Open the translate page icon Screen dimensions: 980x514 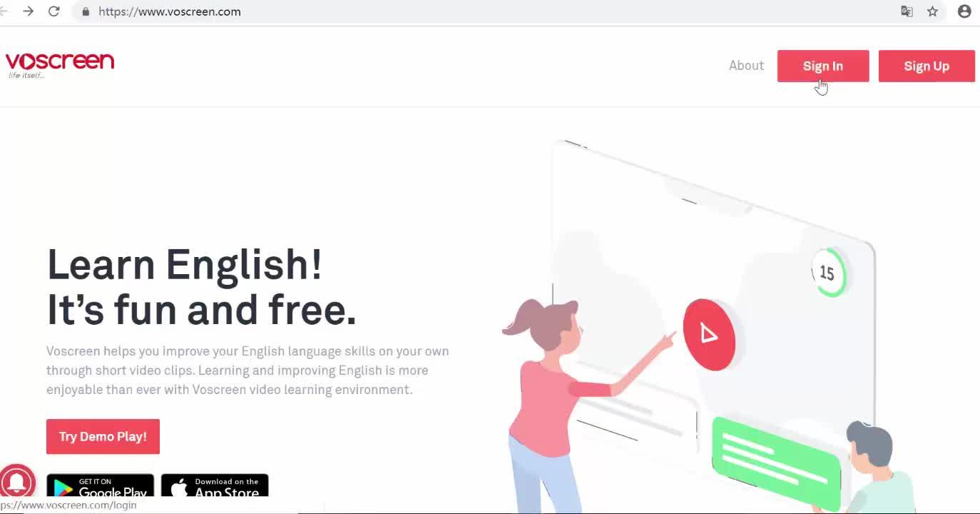[x=907, y=11]
